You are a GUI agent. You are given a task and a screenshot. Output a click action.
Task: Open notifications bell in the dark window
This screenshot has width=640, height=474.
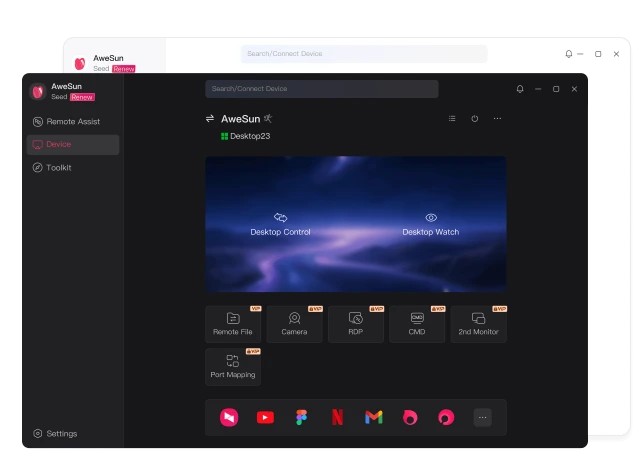520,89
